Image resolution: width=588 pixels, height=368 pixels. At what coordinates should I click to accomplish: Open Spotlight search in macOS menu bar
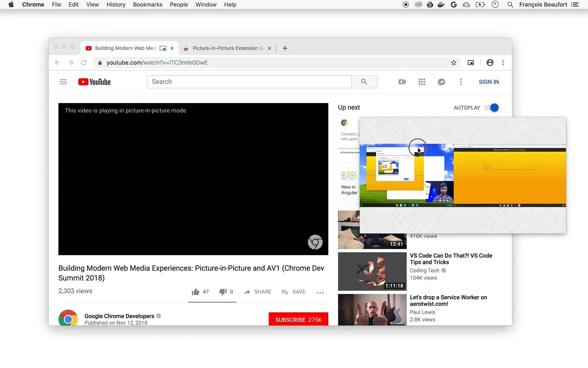coord(510,4)
